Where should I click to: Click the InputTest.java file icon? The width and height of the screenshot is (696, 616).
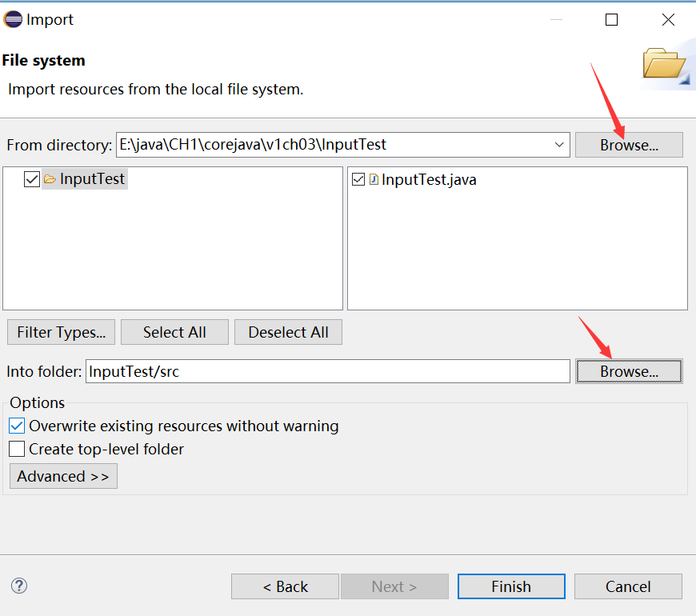pyautogui.click(x=374, y=179)
